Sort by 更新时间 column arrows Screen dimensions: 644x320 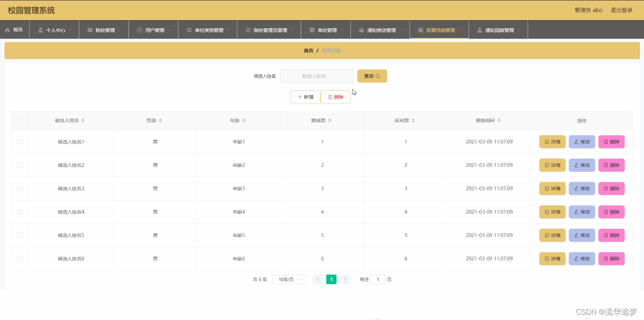pos(499,121)
